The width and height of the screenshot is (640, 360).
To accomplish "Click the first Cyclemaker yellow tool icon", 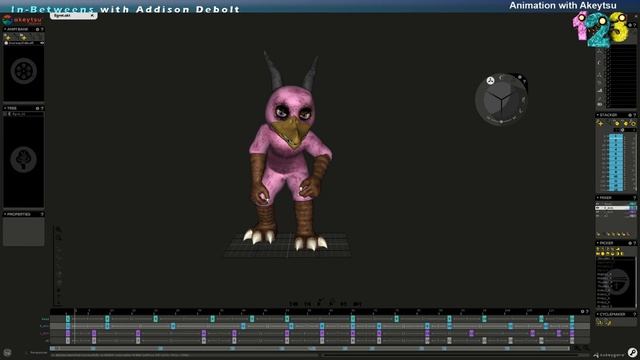I will click(600, 322).
